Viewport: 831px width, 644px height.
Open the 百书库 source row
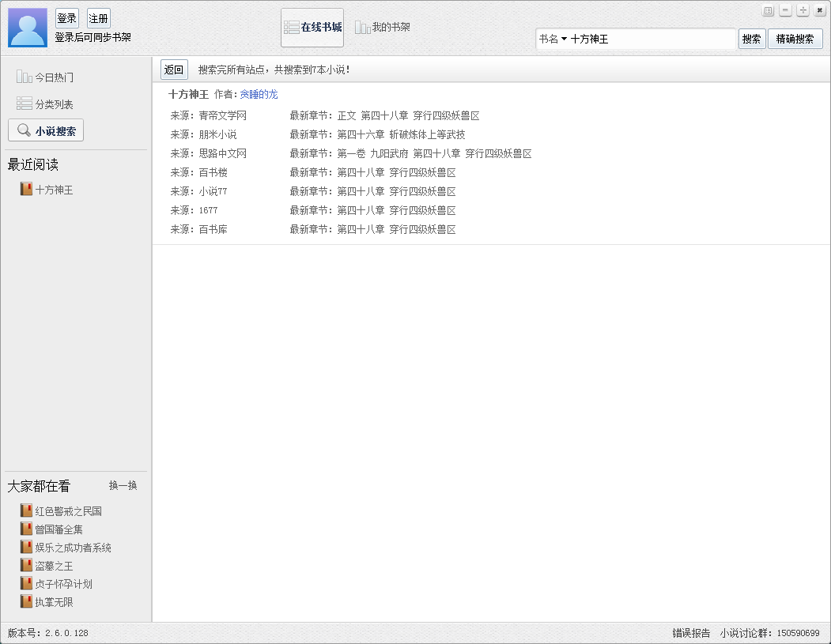point(312,229)
